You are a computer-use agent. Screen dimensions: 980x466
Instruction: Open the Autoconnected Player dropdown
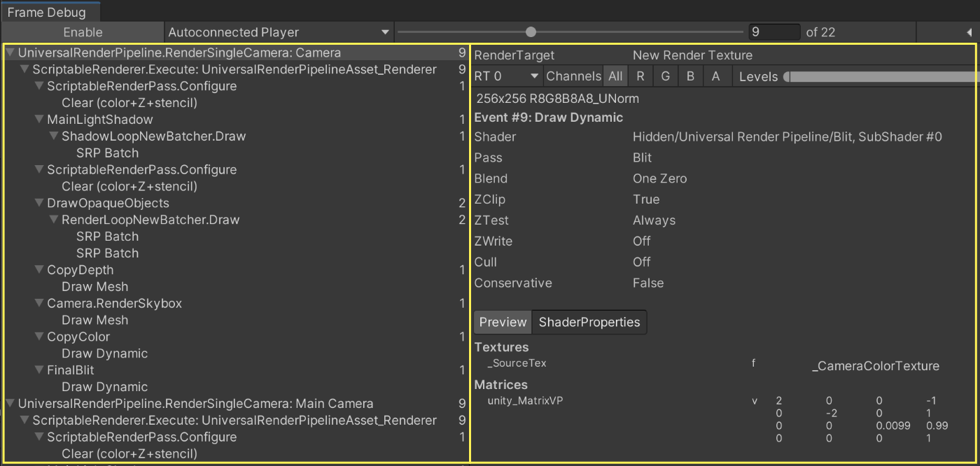(277, 31)
